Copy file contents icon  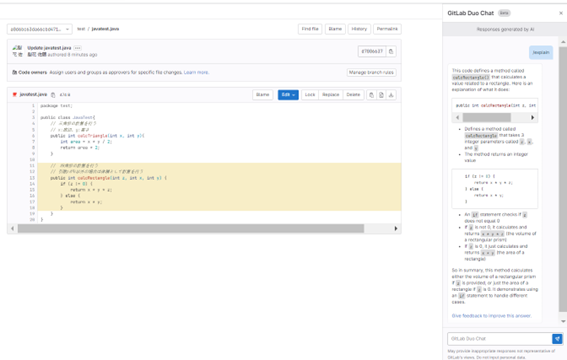371,95
